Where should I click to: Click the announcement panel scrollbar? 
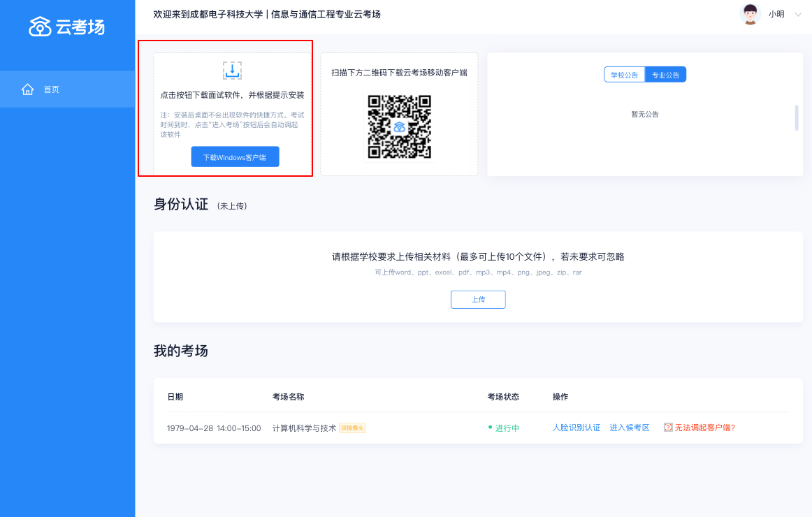(x=796, y=118)
